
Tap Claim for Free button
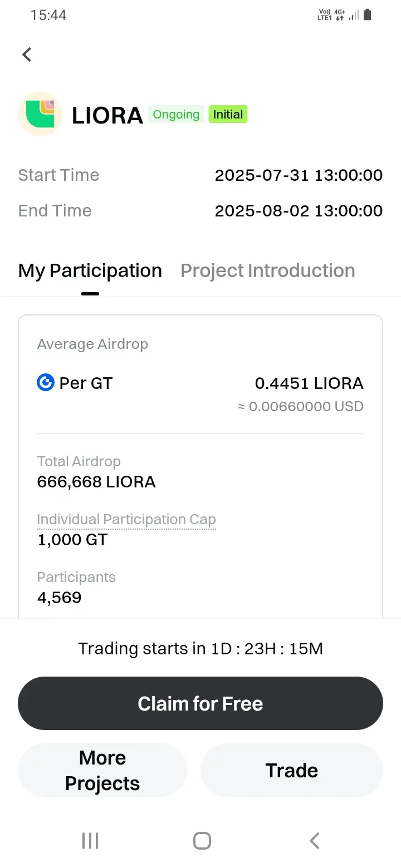point(200,703)
